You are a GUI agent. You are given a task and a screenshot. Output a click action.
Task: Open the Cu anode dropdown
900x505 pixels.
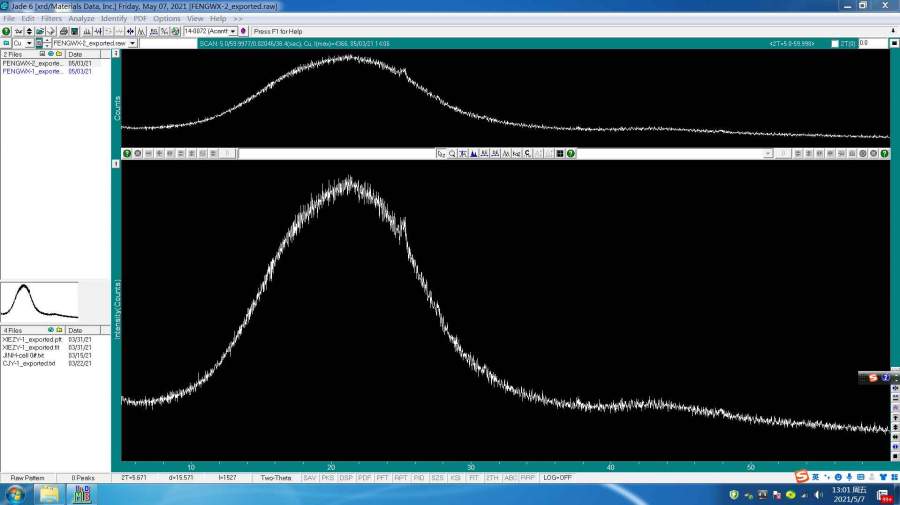click(29, 43)
